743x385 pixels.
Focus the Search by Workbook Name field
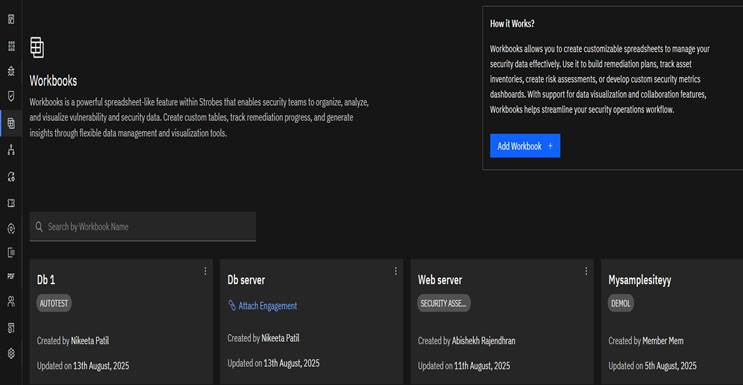[143, 227]
